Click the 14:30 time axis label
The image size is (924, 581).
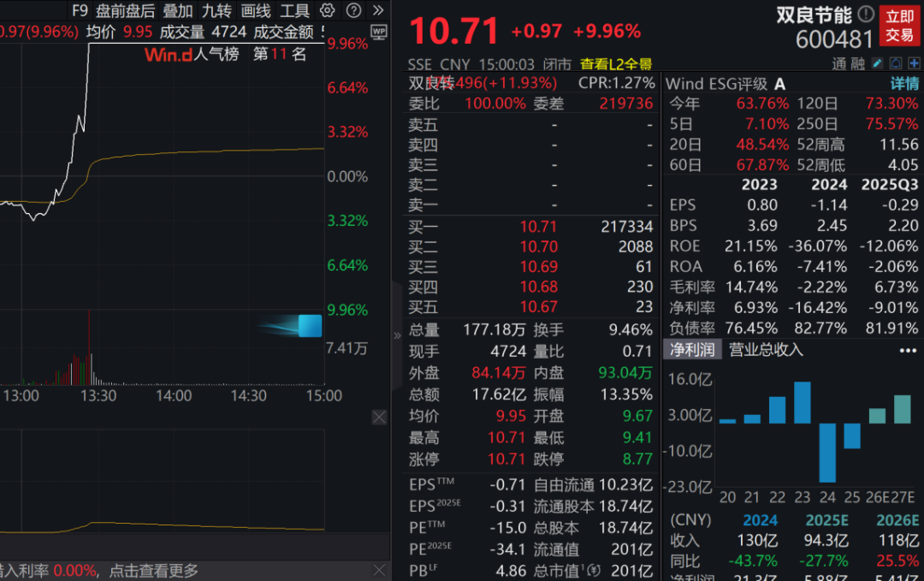pos(248,395)
